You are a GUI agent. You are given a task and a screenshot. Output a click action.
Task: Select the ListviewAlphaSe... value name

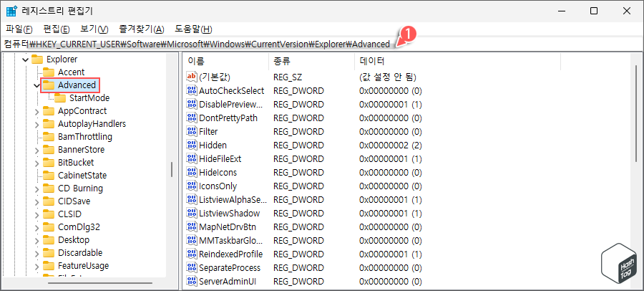233,200
